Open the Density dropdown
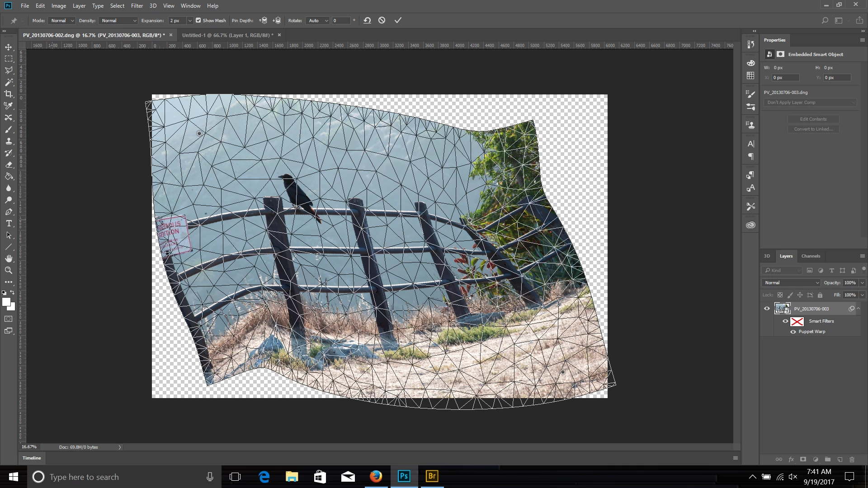 [118, 20]
